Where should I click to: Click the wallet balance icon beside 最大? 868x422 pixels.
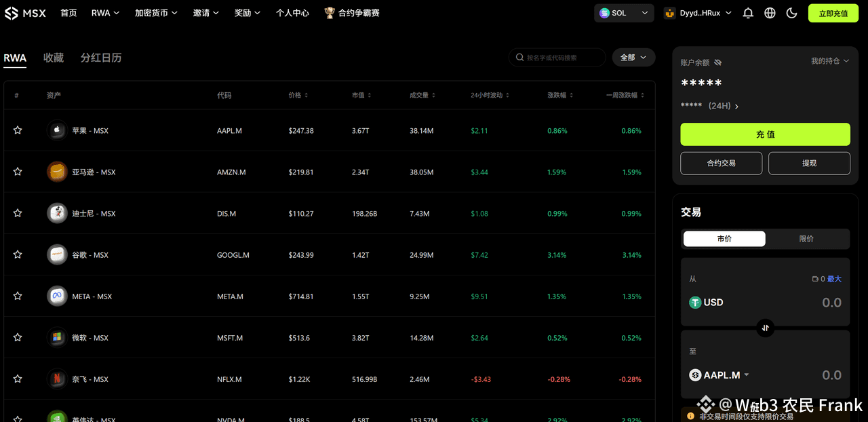[815, 279]
